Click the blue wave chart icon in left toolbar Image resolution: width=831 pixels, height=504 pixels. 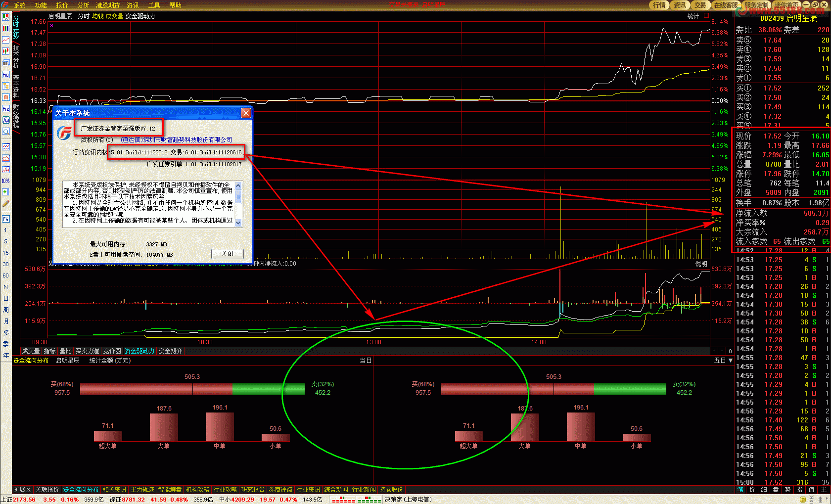[6, 147]
